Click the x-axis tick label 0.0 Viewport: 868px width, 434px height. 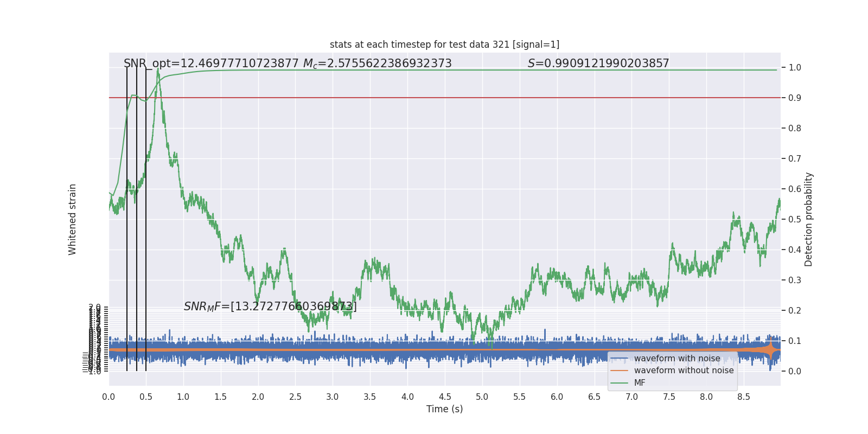coord(108,397)
